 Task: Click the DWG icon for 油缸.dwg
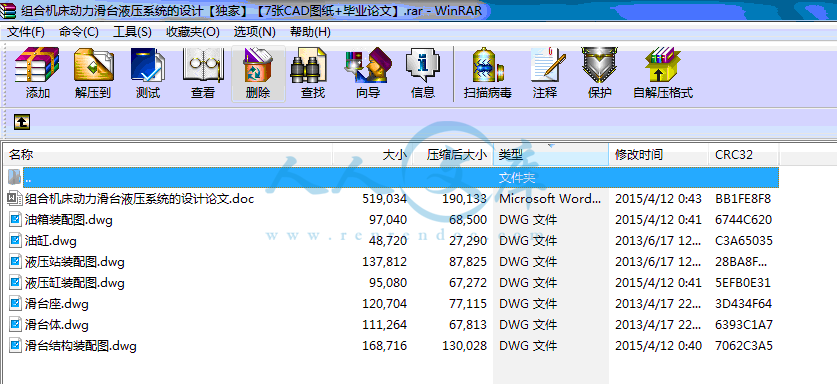15,240
